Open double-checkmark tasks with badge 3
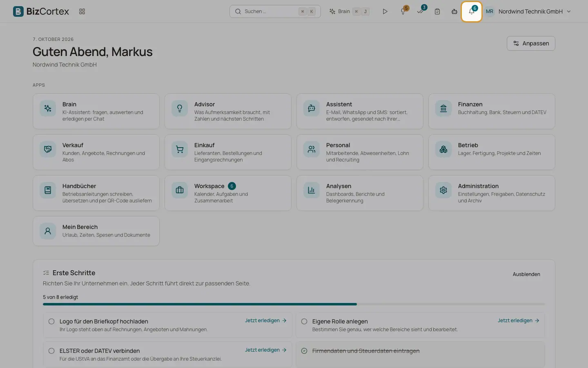The image size is (588, 368). pyautogui.click(x=420, y=11)
